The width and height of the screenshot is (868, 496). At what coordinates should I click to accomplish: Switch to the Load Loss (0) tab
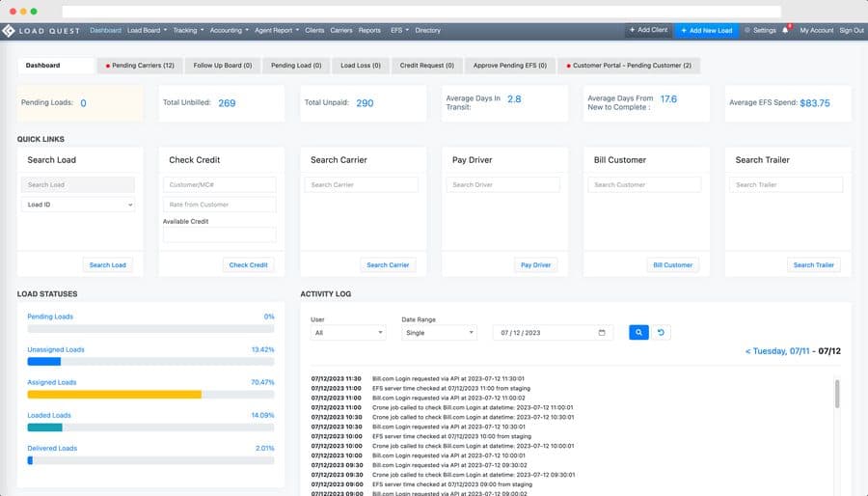(361, 66)
